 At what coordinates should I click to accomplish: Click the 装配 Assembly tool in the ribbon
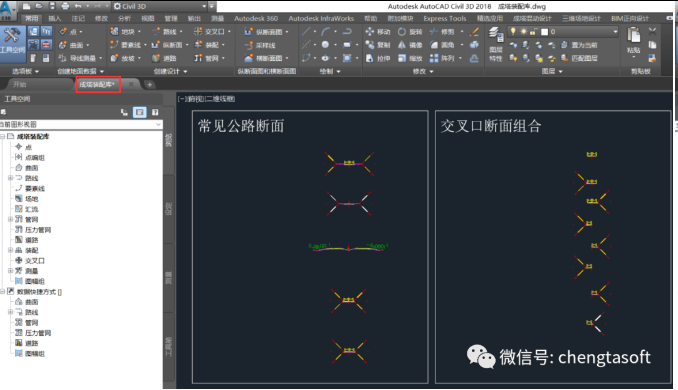[x=209, y=45]
